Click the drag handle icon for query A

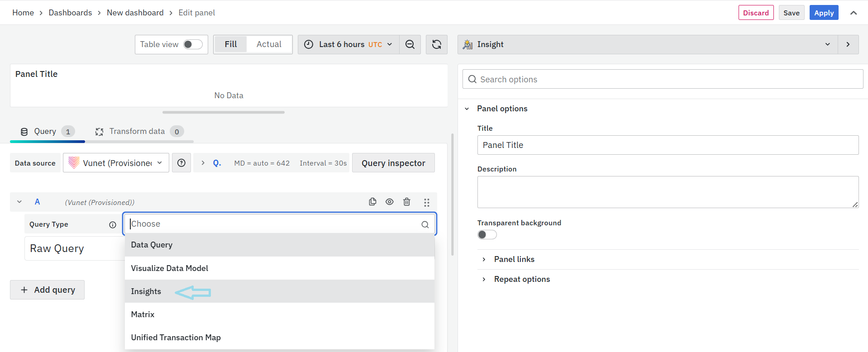tap(426, 202)
